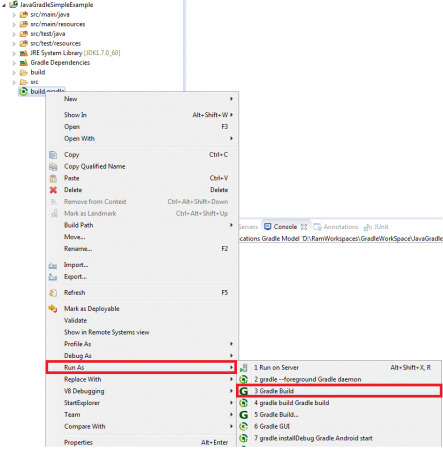Expand the src/test/resources tree node
443x450 pixels.
(14, 44)
